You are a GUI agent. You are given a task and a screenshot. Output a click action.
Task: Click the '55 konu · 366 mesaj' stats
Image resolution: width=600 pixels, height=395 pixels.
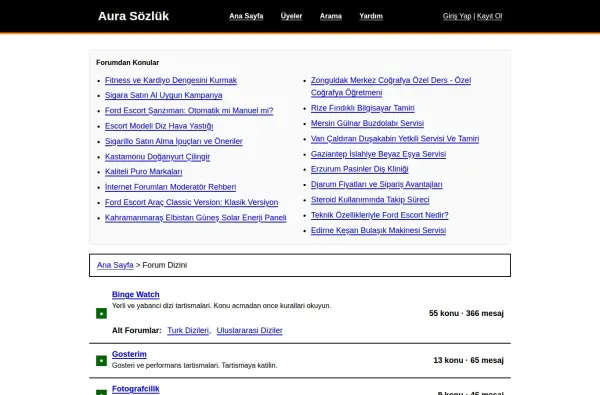466,313
